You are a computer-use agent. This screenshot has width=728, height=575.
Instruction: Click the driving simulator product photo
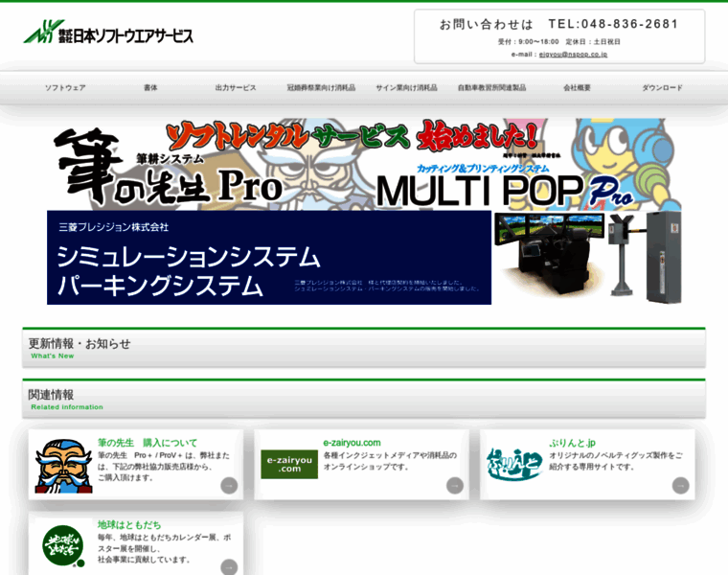click(x=551, y=253)
